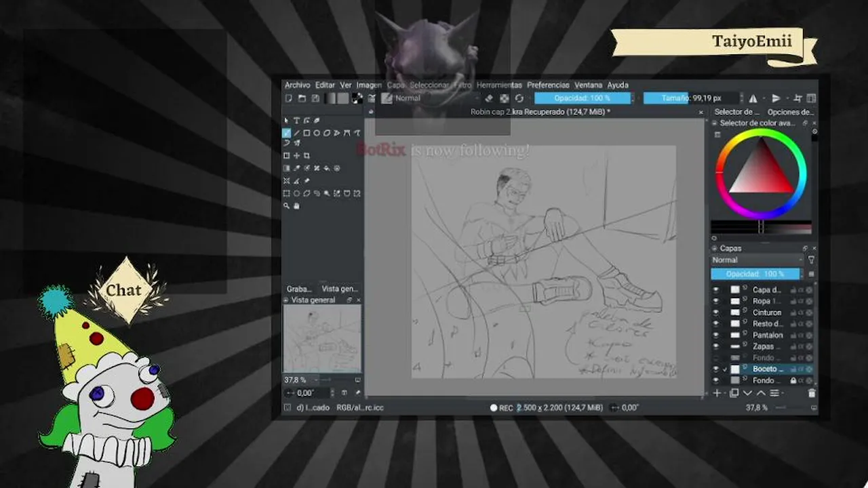Select the Gradient tool
The width and height of the screenshot is (868, 488).
pos(286,168)
